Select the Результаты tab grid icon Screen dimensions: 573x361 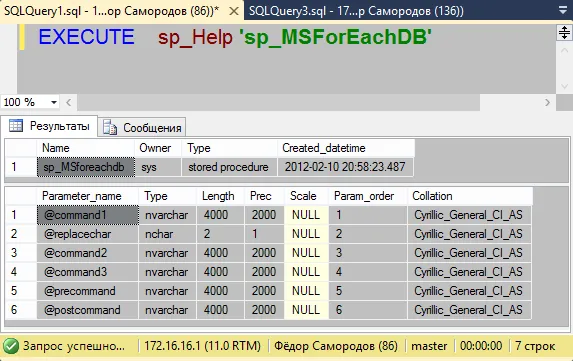coord(16,126)
